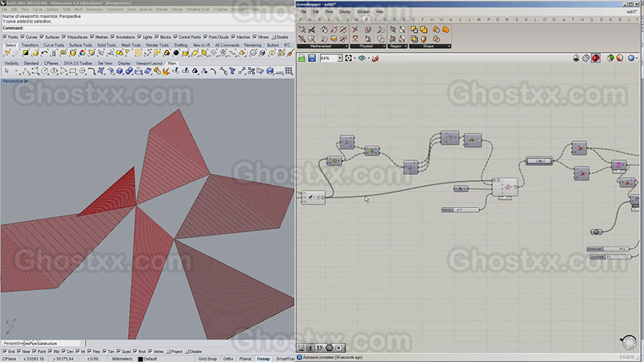Select the ellipse tool in Rhino toolbar
The height and width of the screenshot is (362, 644).
tap(54, 72)
